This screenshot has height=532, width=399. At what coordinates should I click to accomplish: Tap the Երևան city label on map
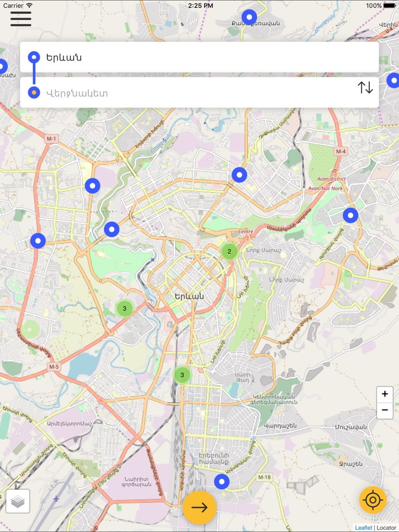189,296
